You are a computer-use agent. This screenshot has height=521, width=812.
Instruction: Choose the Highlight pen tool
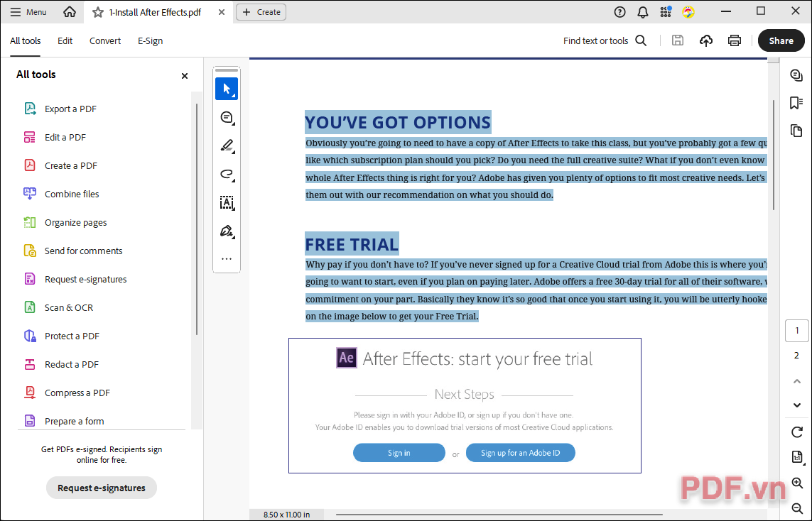227,146
